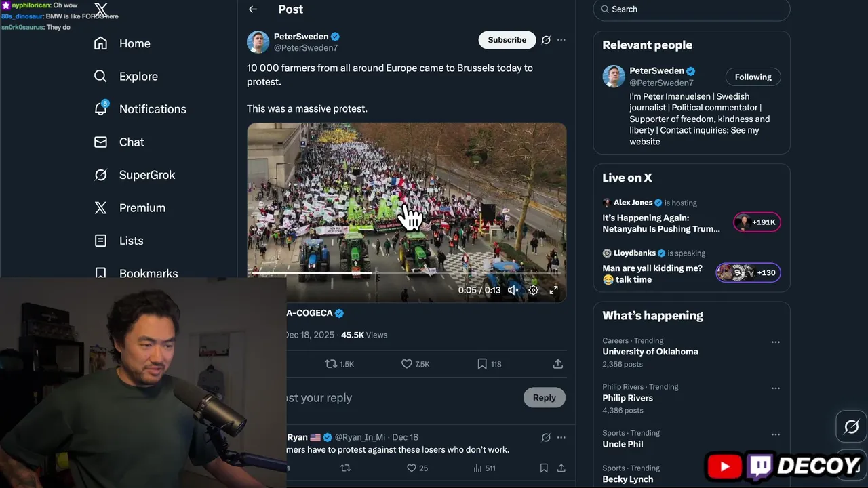Click Following button for PeterSweden
This screenshot has height=488, width=868.
[x=753, y=77]
